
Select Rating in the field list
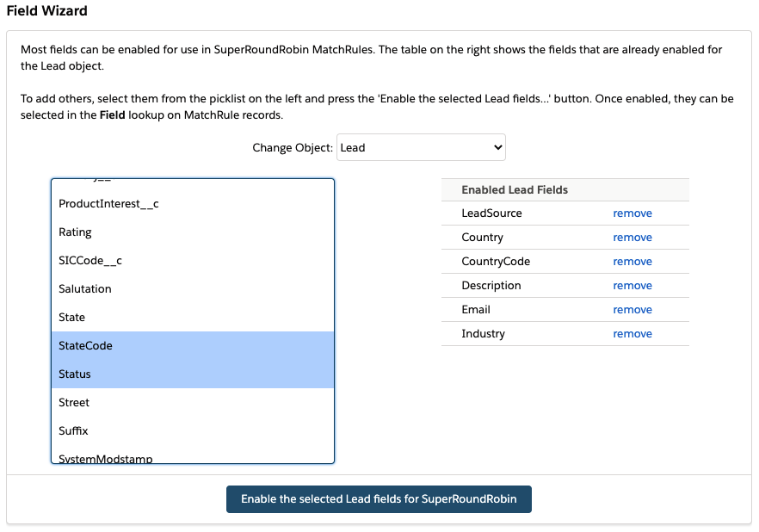point(193,232)
